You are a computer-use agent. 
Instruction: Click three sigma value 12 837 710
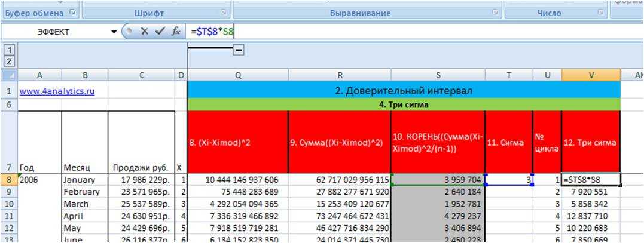pyautogui.click(x=591, y=216)
